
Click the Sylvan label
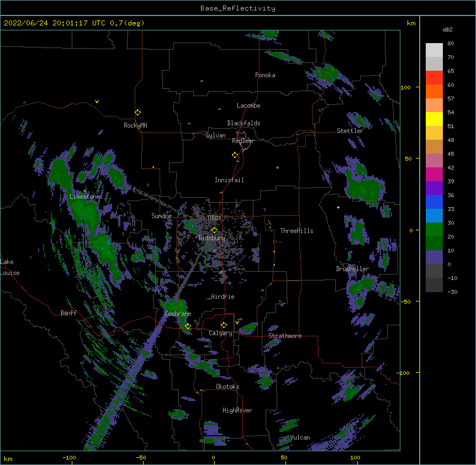[215, 135]
